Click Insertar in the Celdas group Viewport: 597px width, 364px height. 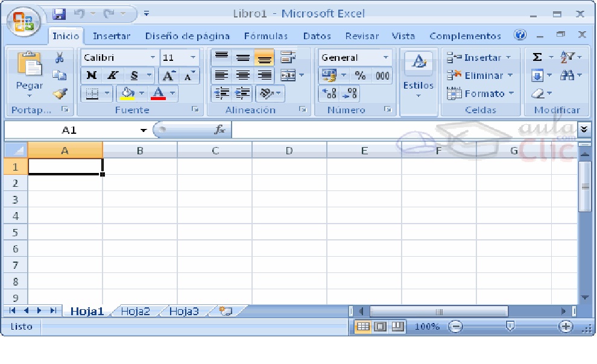pos(479,57)
